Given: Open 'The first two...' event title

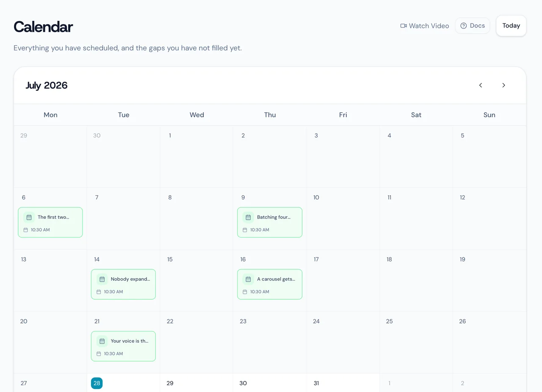Looking at the screenshot, I should point(53,217).
